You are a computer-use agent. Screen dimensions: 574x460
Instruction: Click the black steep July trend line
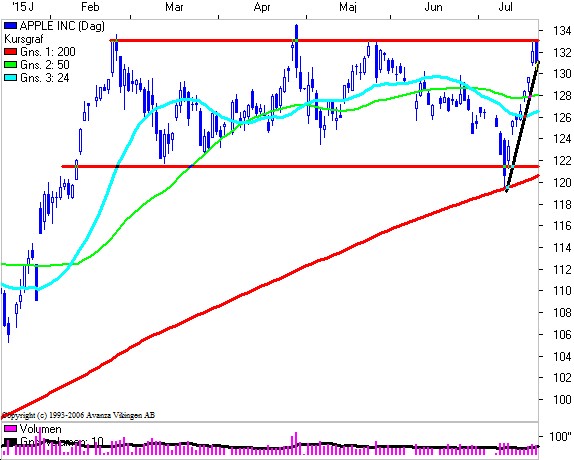(x=522, y=126)
